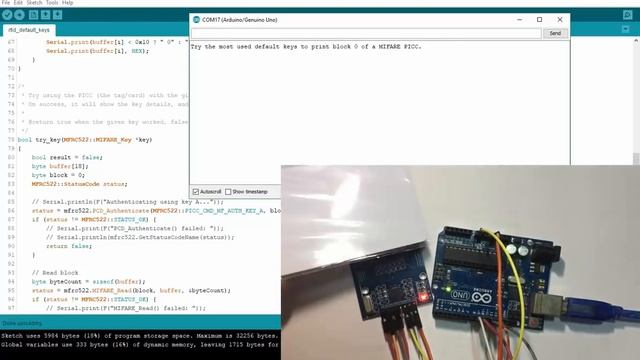Image resolution: width=640 pixels, height=360 pixels.
Task: Click the 'Done uploading' status message
Action: tap(22, 323)
